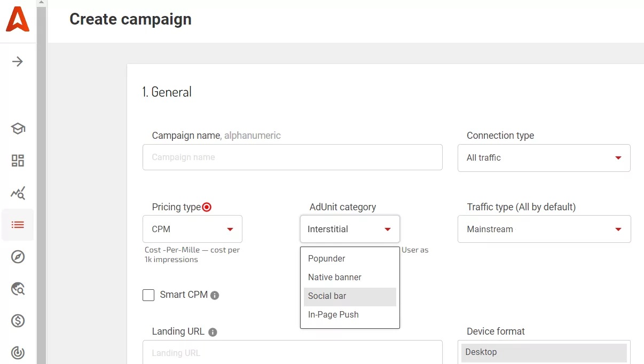Enable the Smart CPM checkbox

148,295
